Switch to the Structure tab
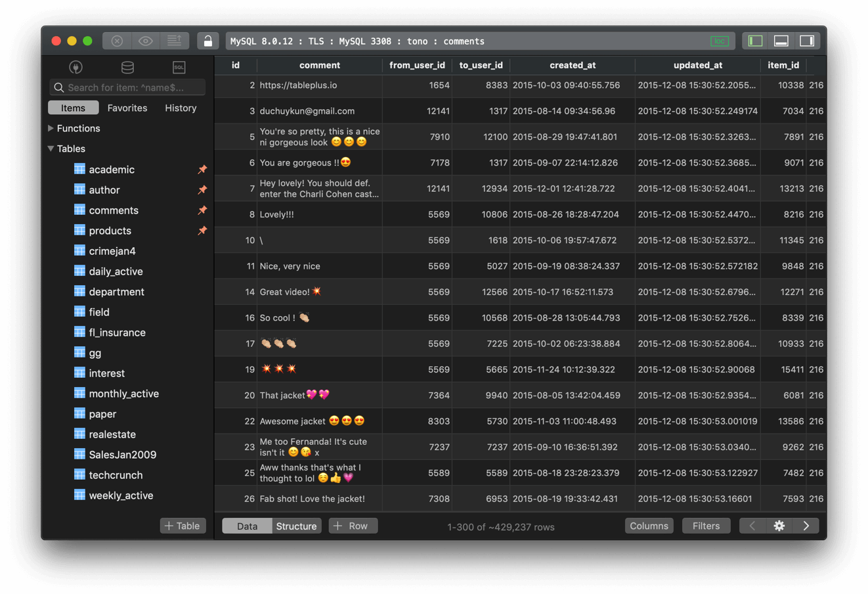868x594 pixels. [x=296, y=526]
